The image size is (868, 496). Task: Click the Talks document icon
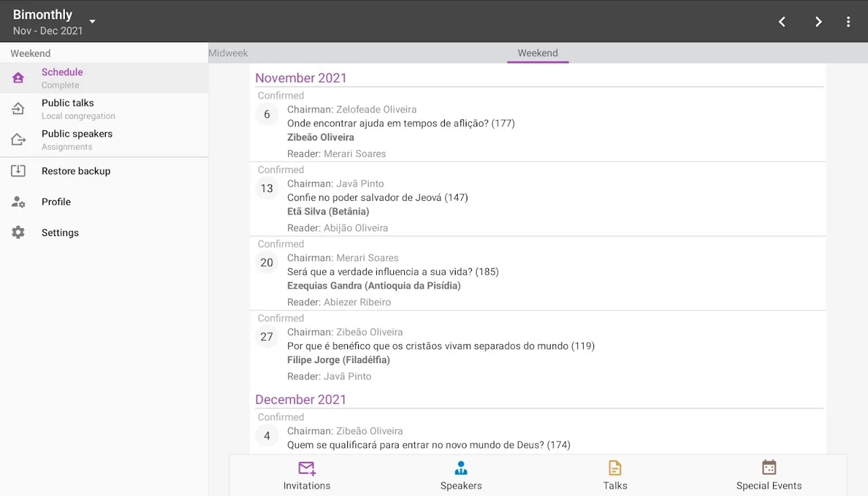point(615,468)
